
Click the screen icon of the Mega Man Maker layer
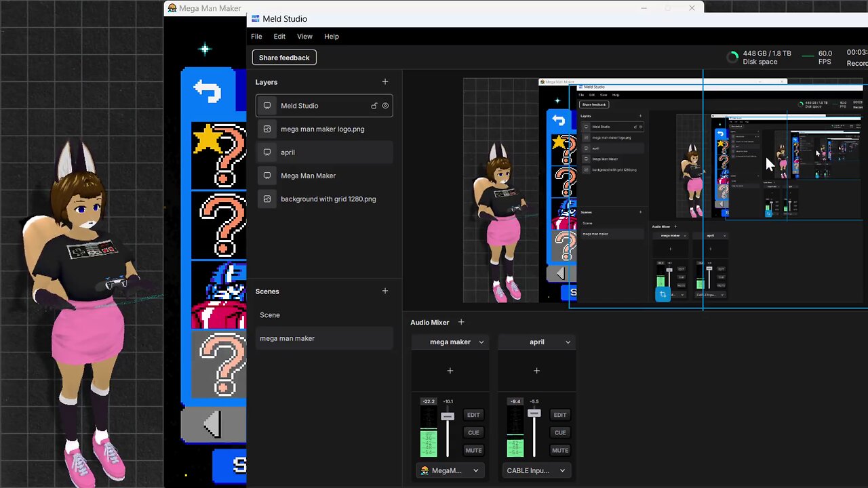[x=267, y=176]
